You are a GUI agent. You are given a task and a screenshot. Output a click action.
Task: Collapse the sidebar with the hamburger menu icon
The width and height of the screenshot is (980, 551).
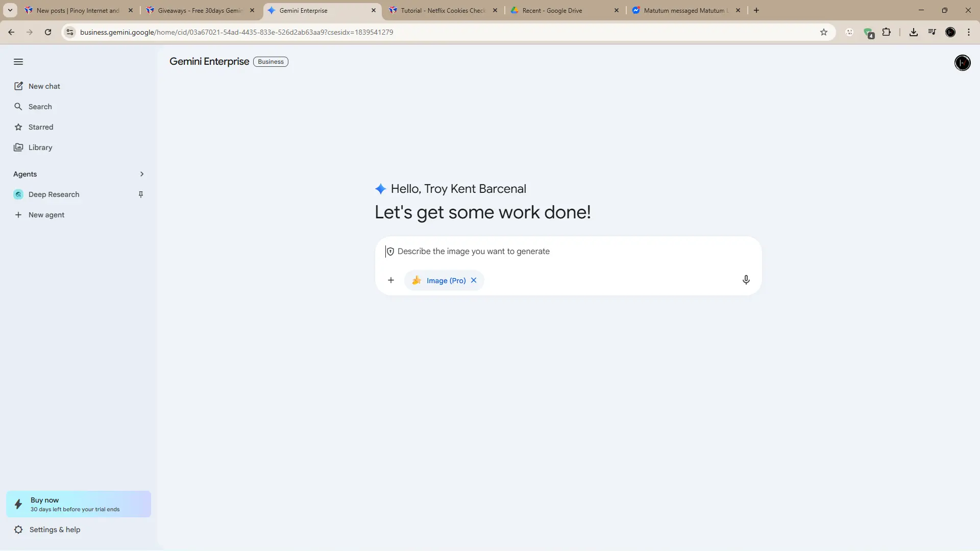[x=18, y=62]
